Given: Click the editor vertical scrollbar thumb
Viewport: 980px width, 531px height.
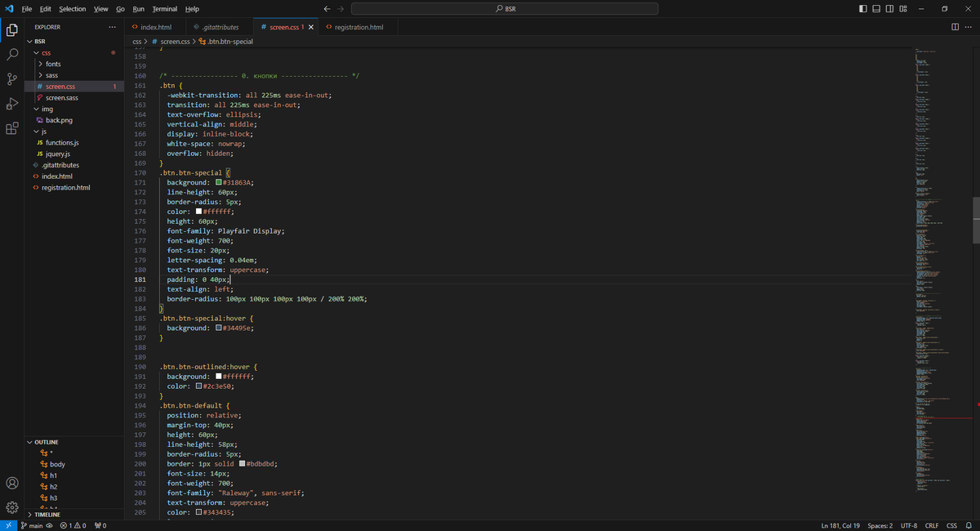Looking at the screenshot, I should point(975,220).
